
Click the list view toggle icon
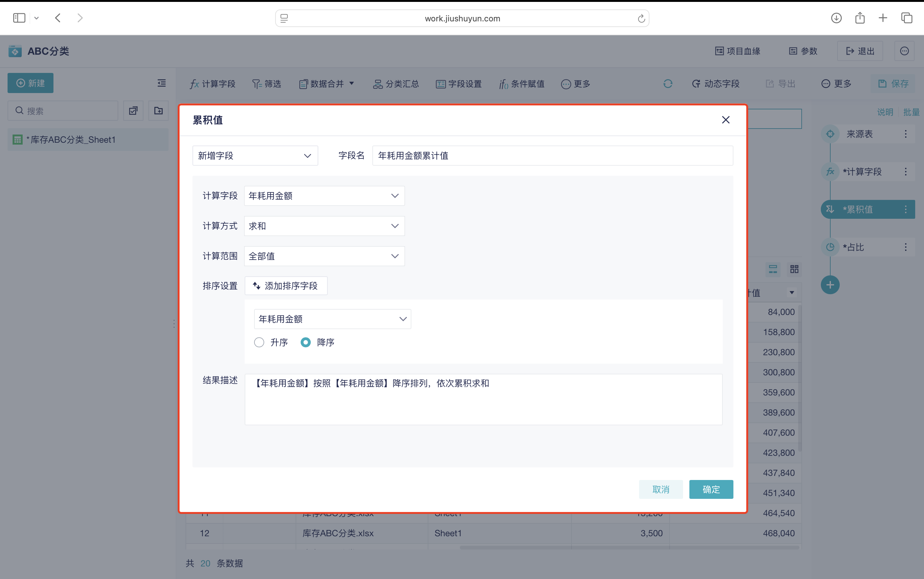pos(773,269)
